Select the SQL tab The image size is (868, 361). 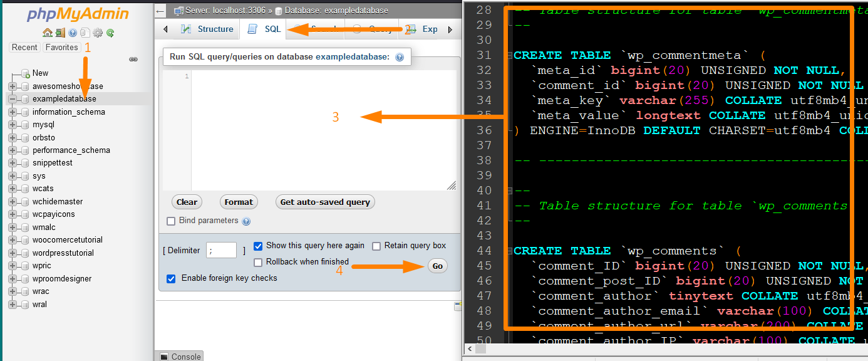tap(264, 29)
